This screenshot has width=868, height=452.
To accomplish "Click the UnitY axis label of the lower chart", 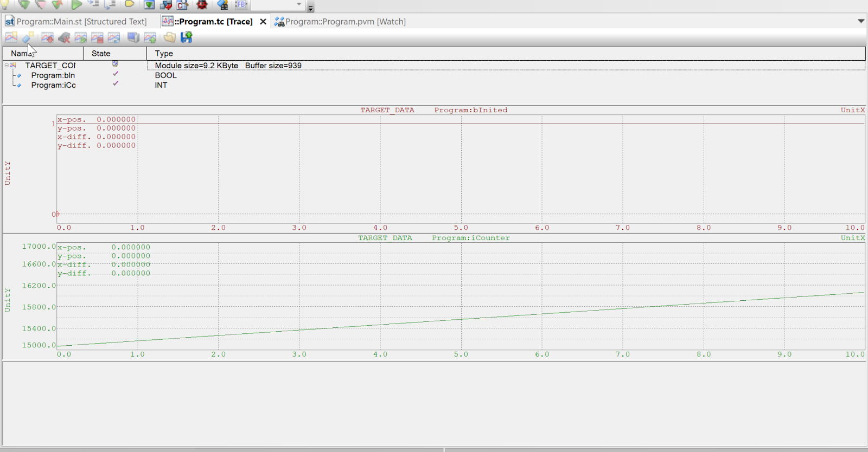I will click(8, 300).
